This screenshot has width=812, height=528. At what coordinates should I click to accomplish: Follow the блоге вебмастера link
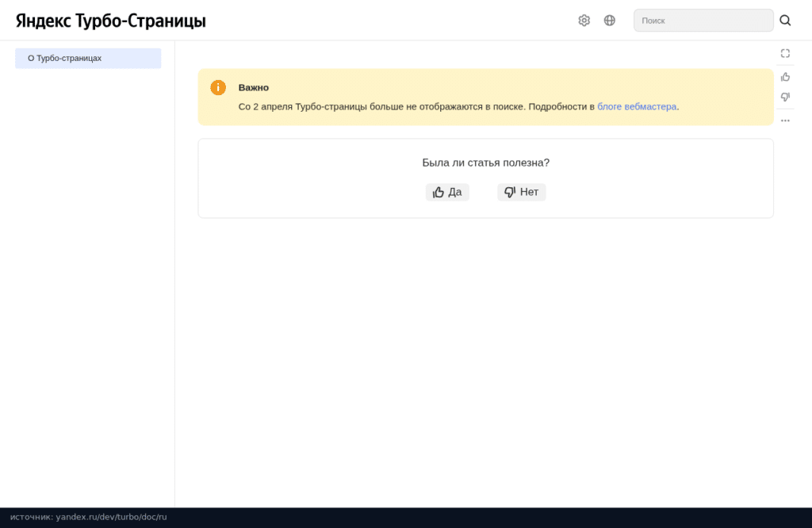point(637,107)
